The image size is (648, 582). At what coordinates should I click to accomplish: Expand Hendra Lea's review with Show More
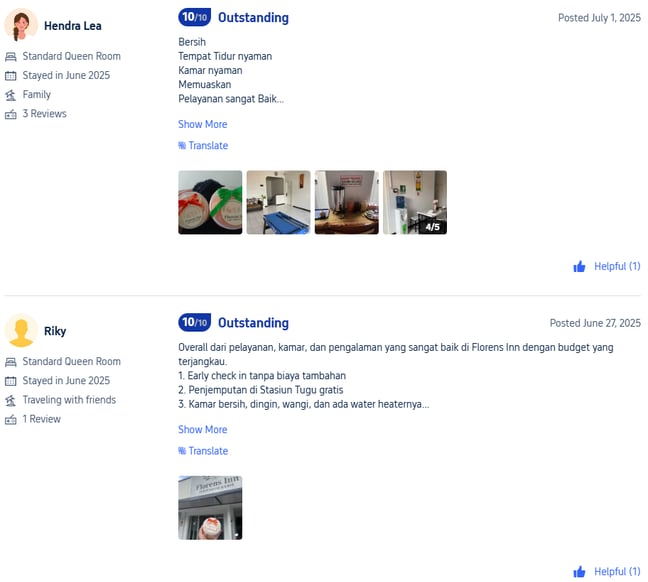pyautogui.click(x=202, y=124)
